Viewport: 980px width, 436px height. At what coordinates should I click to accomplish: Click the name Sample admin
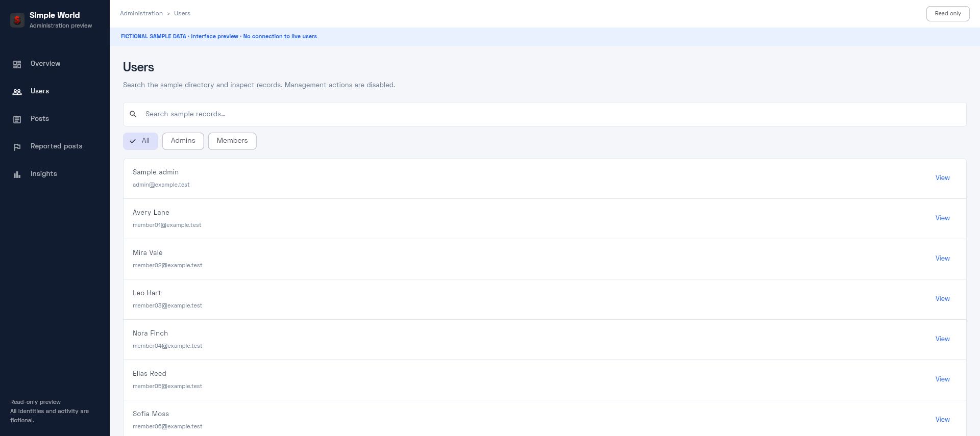click(156, 172)
